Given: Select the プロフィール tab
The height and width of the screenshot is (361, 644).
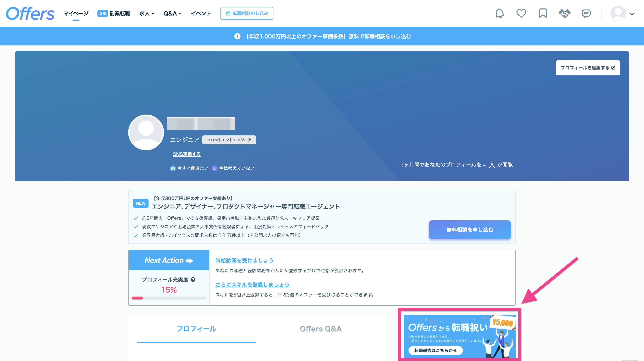Looking at the screenshot, I should (x=196, y=329).
